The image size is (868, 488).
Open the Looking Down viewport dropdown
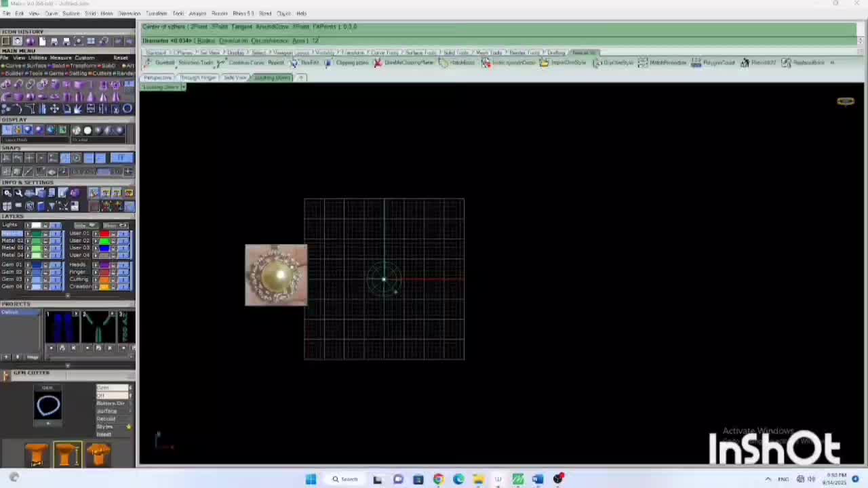[183, 87]
